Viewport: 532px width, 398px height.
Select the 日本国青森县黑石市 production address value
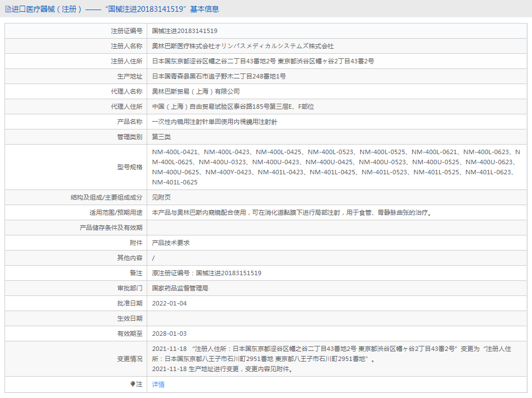click(219, 76)
